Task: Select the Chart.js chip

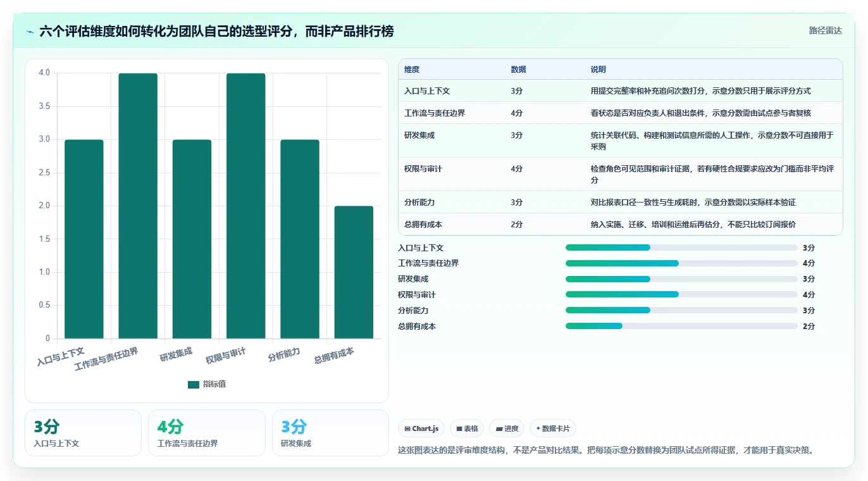Action: point(421,428)
